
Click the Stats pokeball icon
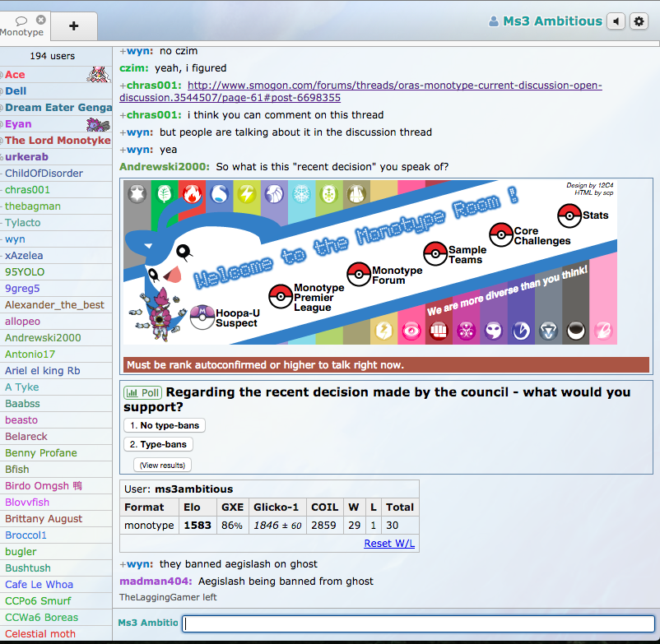569,215
